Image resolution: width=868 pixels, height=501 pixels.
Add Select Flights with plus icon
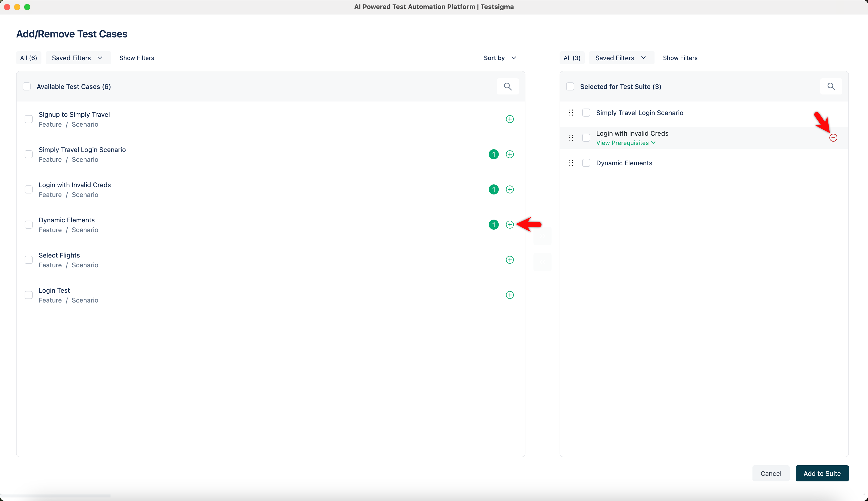pyautogui.click(x=510, y=260)
